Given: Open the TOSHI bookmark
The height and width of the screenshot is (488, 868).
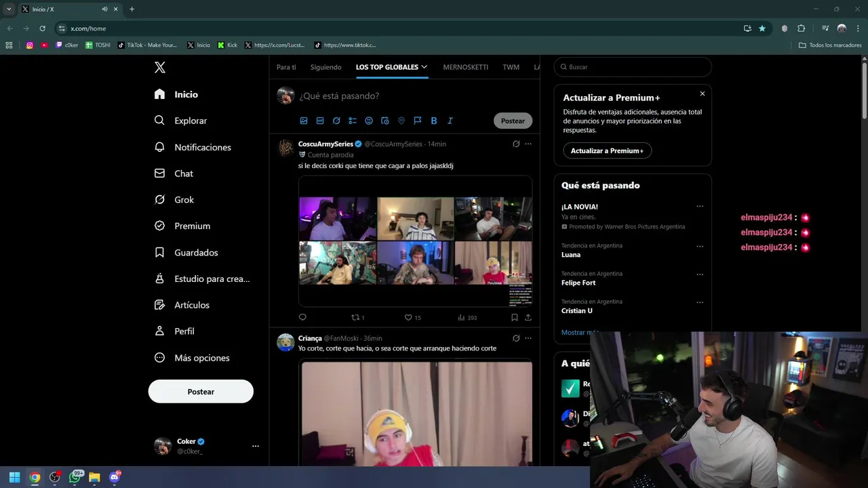Looking at the screenshot, I should point(98,45).
